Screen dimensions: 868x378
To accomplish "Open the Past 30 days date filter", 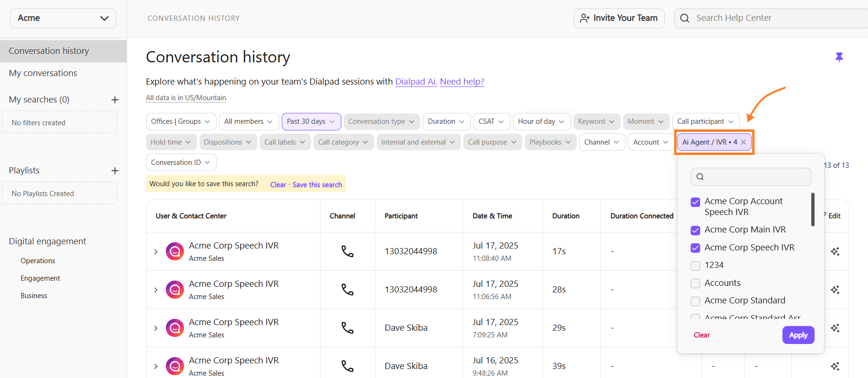I will tap(311, 121).
